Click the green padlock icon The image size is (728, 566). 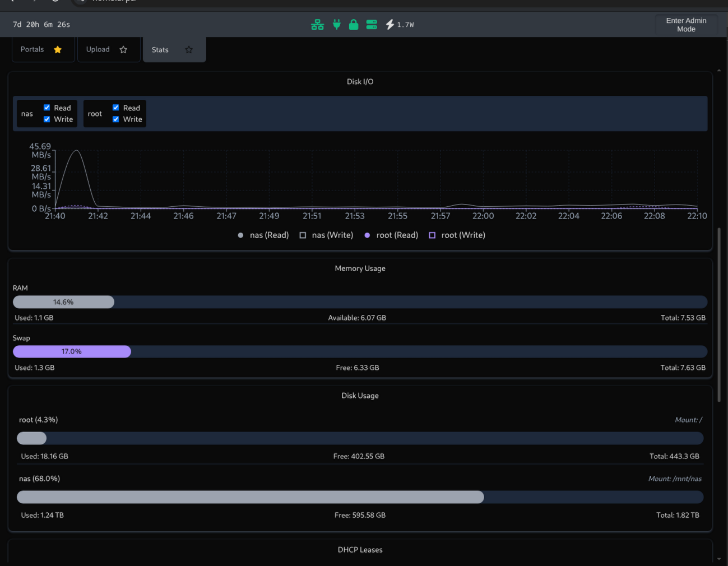[354, 25]
